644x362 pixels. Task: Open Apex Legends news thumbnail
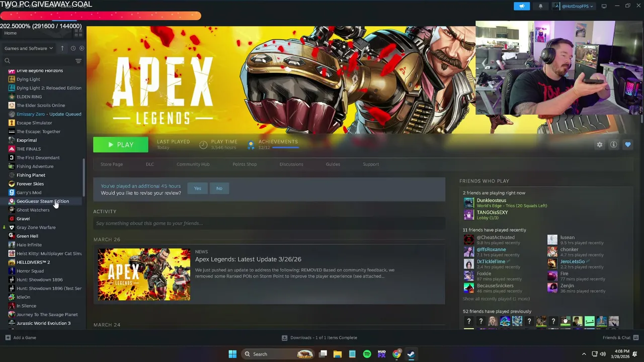[x=144, y=275]
